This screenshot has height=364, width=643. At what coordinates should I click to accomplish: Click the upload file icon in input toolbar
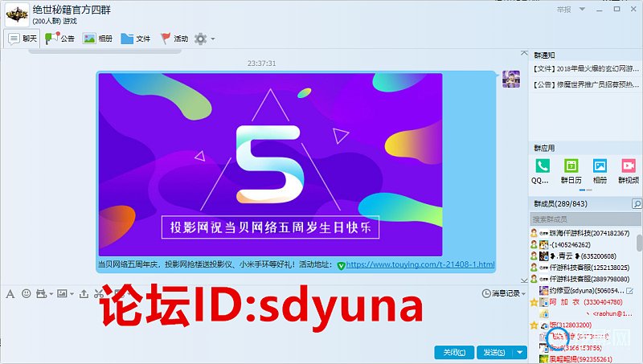pos(84,293)
